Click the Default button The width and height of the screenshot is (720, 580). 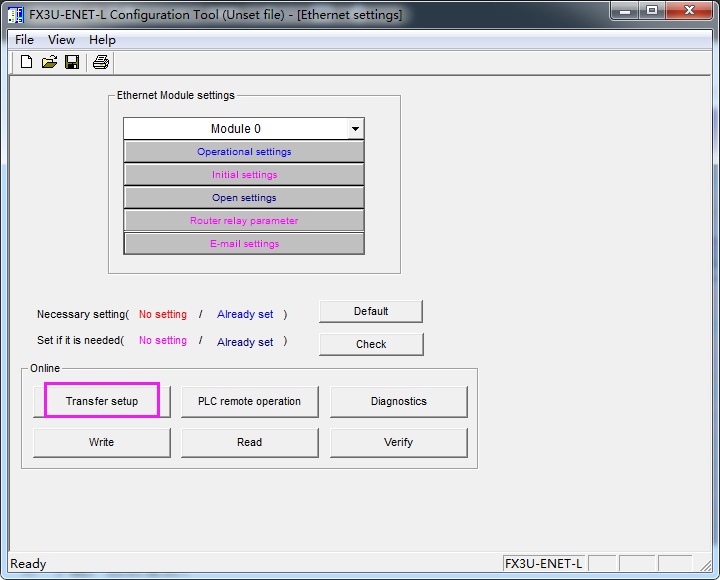click(371, 311)
